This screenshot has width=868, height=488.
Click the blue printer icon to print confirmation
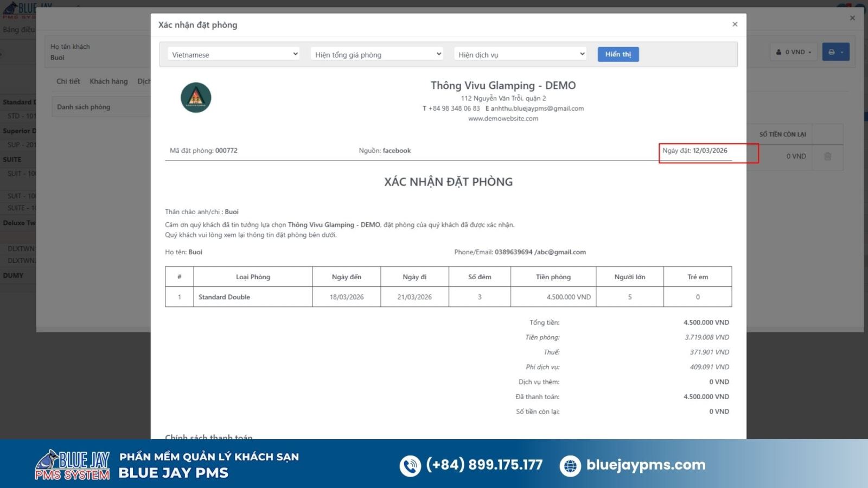coord(831,52)
